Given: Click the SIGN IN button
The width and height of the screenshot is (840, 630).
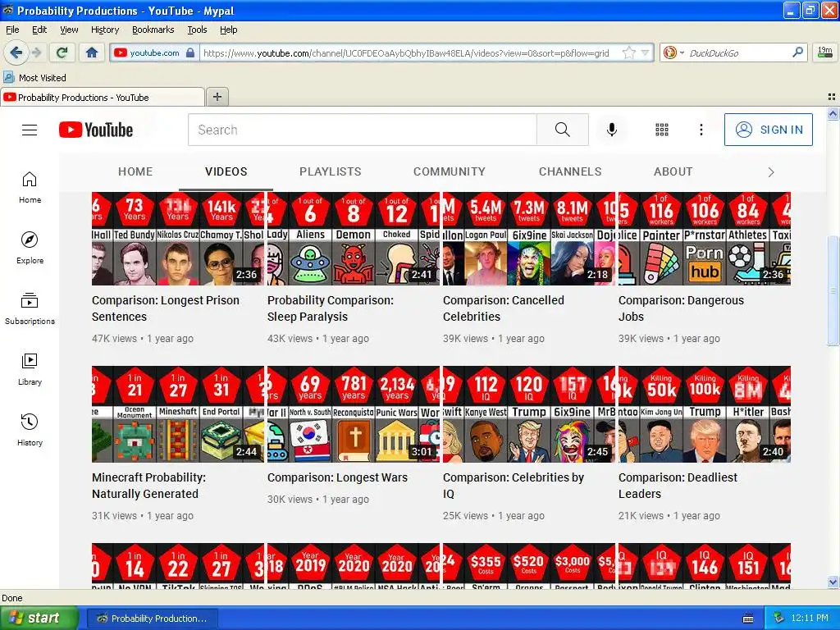Looking at the screenshot, I should 768,130.
